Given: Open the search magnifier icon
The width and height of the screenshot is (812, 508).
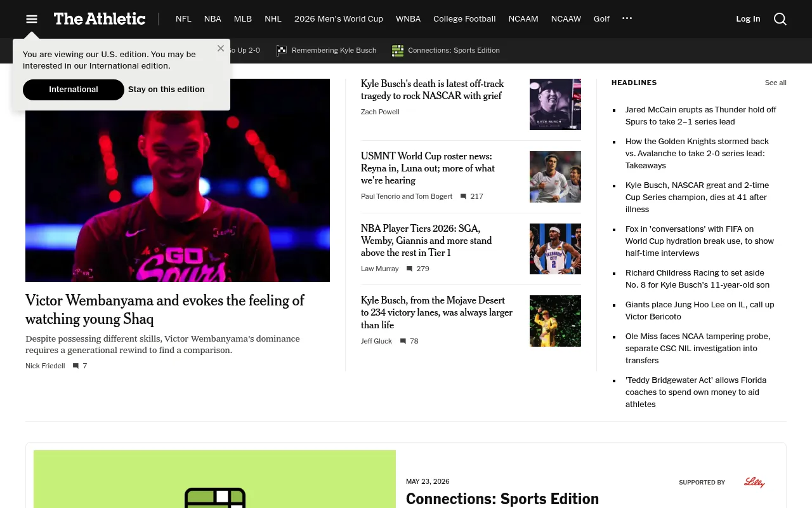Looking at the screenshot, I should point(780,19).
